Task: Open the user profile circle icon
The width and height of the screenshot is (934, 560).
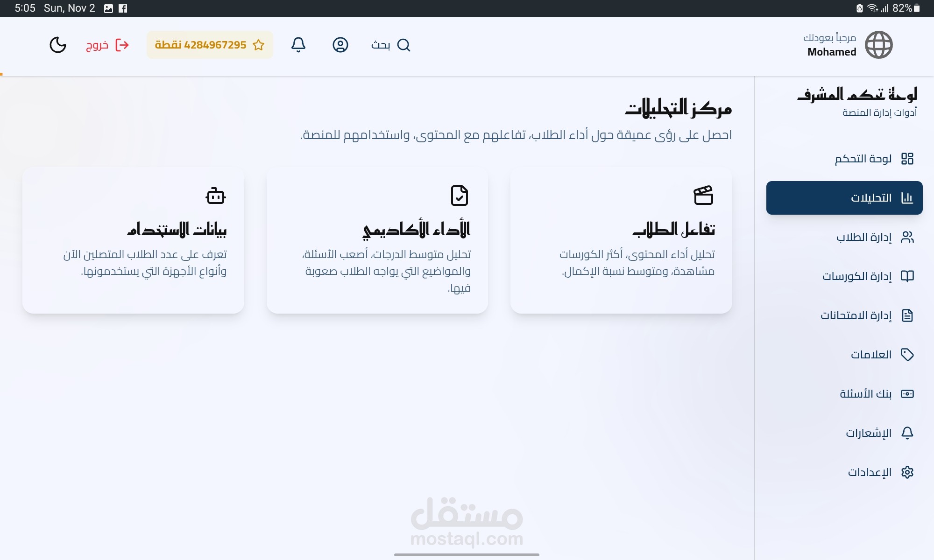Action: (340, 45)
